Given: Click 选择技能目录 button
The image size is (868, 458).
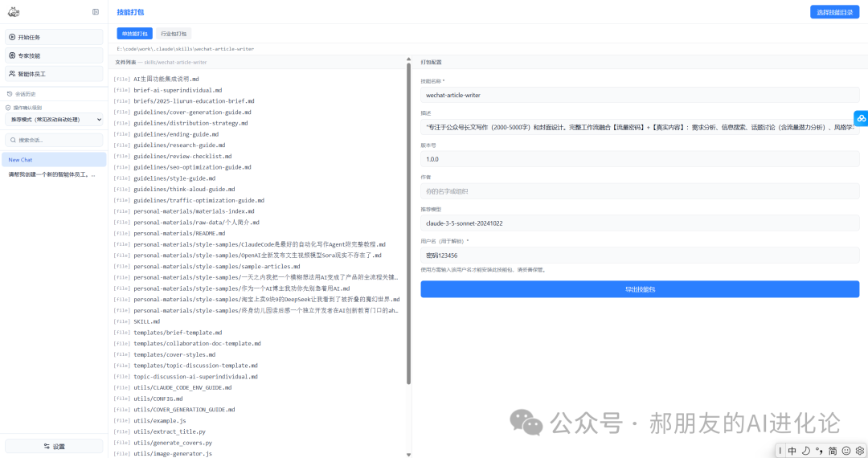Looking at the screenshot, I should click(x=834, y=12).
